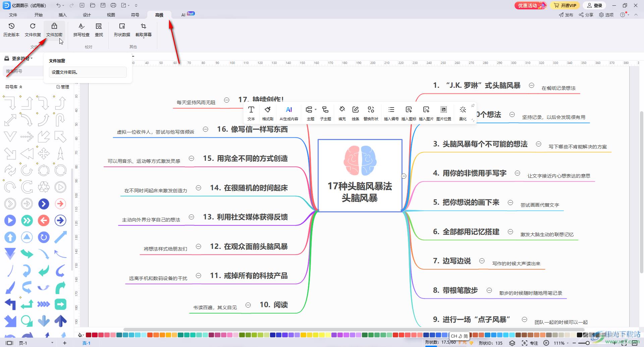Collapse node '10. 阅读'
Screen dimensions: 644x347
[248, 305]
